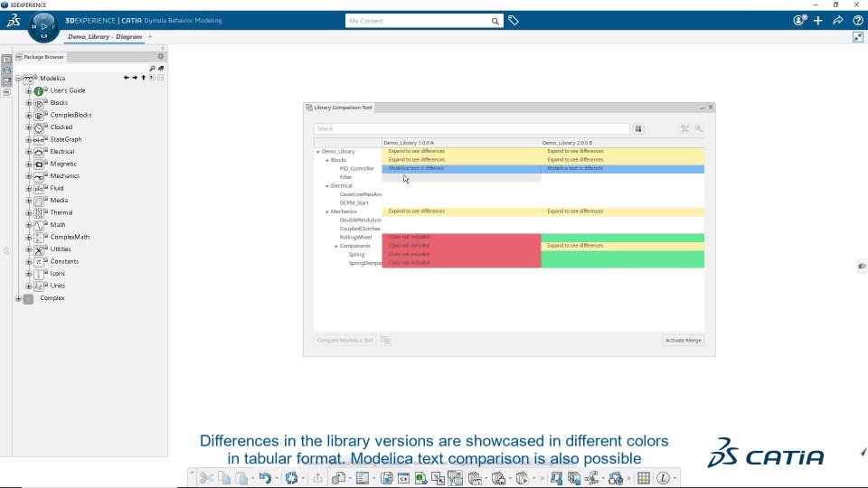Viewport: 868px width, 488px height.
Task: Click the My Content search field
Action: (418, 21)
